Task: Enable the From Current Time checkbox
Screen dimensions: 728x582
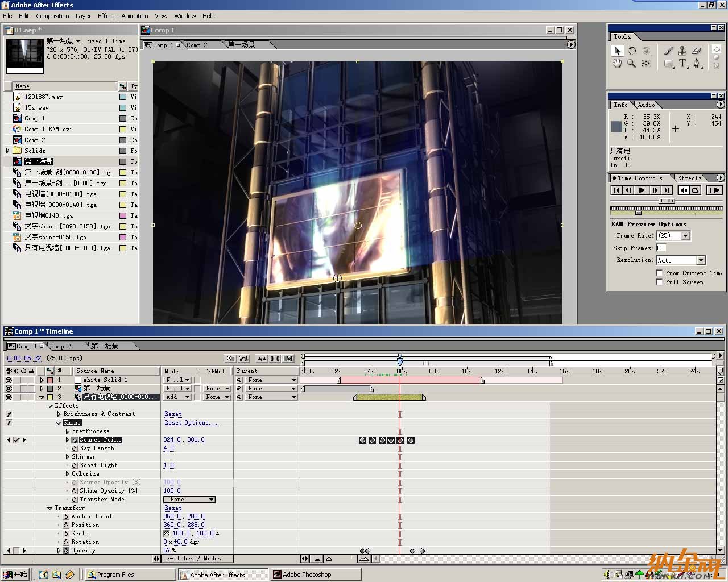Action: pos(660,273)
